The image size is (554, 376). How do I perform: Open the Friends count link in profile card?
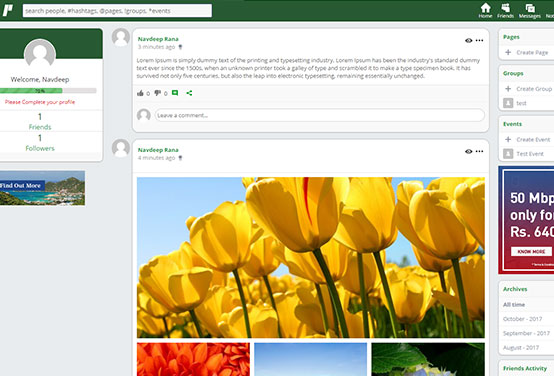tap(40, 121)
